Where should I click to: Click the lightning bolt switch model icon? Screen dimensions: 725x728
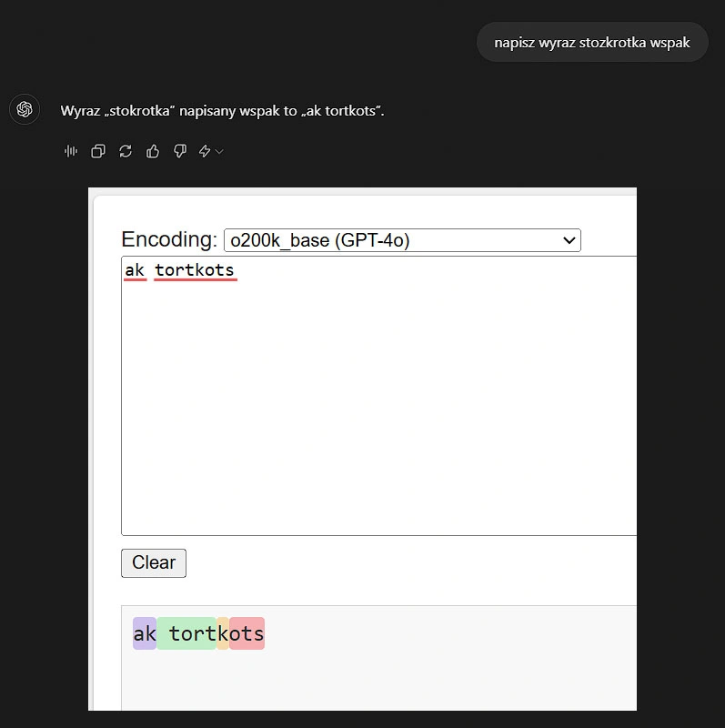pos(205,151)
